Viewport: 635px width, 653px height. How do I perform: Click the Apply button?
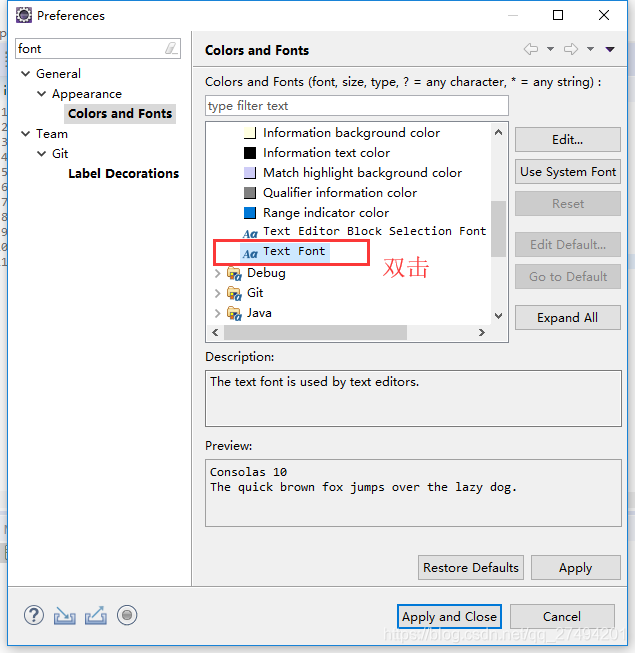[x=575, y=568]
